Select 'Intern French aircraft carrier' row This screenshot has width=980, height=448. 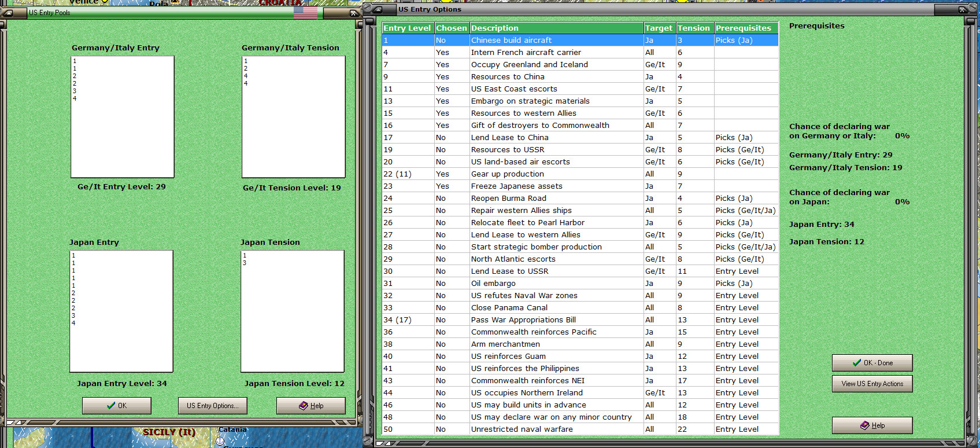pos(580,53)
